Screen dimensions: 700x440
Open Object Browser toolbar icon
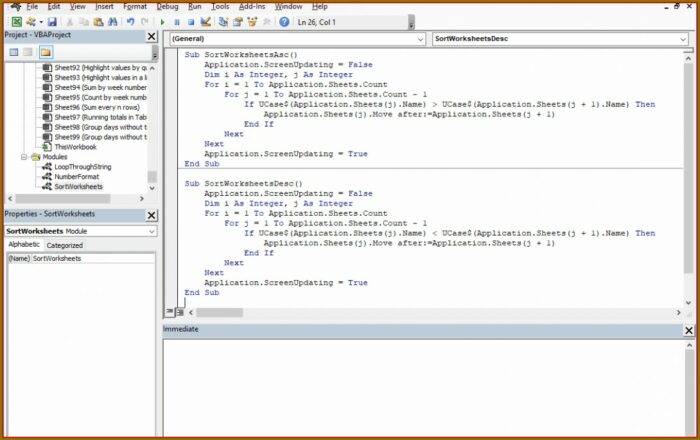pos(252,22)
